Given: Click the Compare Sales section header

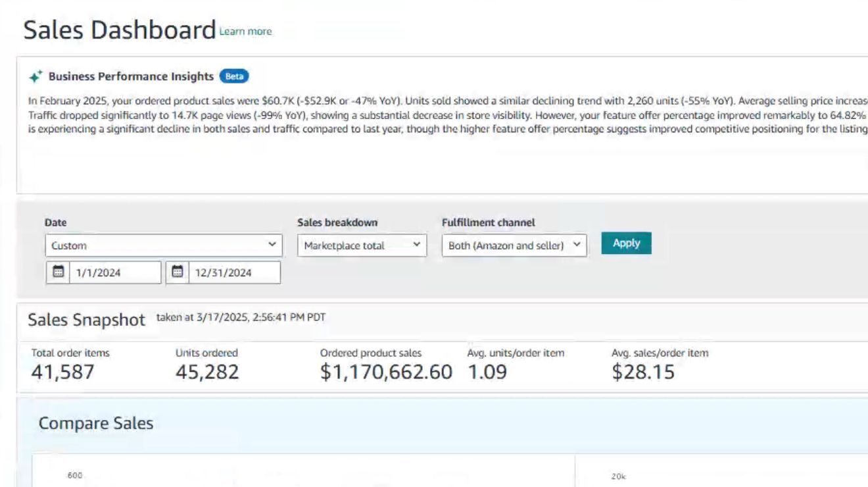Looking at the screenshot, I should (x=96, y=423).
